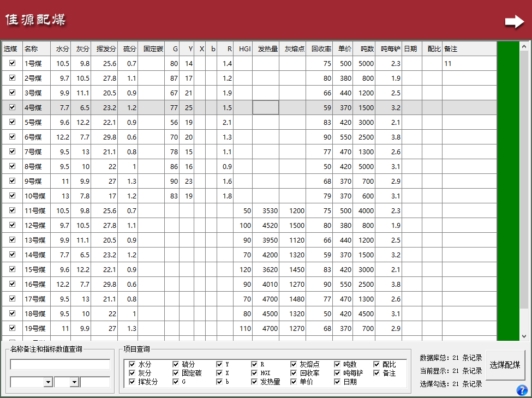Viewport: 532px width, 398px height.
Task: Open help via blue question mark icon
Action: point(522,390)
